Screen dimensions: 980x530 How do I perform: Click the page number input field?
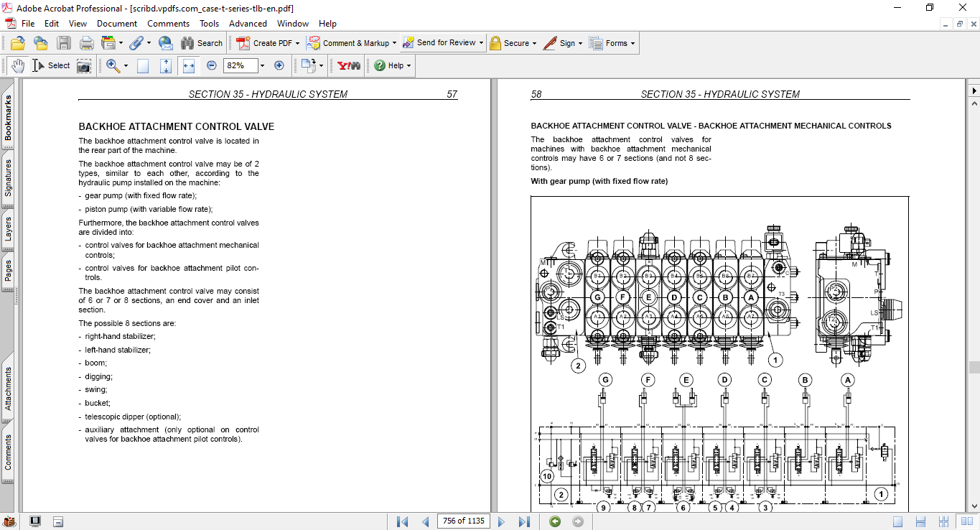pyautogui.click(x=463, y=521)
